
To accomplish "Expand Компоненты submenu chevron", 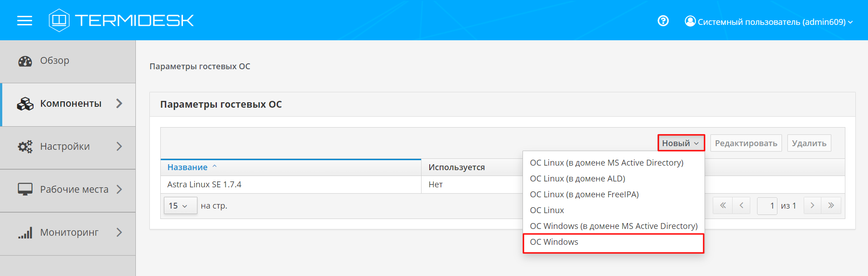I will 119,104.
